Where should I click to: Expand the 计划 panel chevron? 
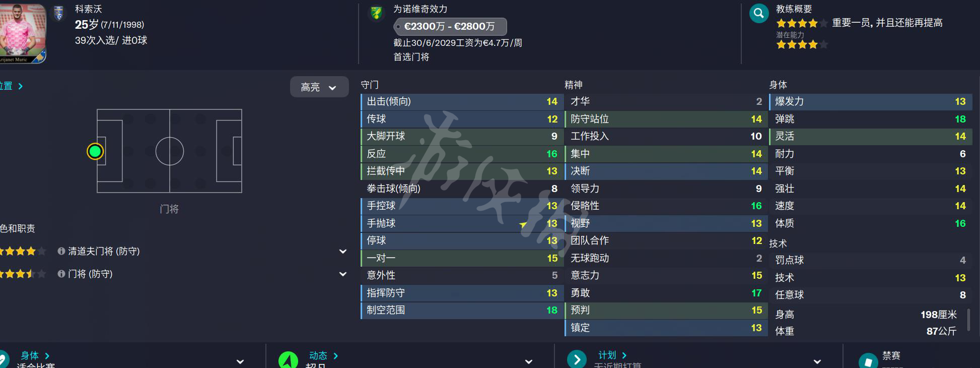click(817, 361)
